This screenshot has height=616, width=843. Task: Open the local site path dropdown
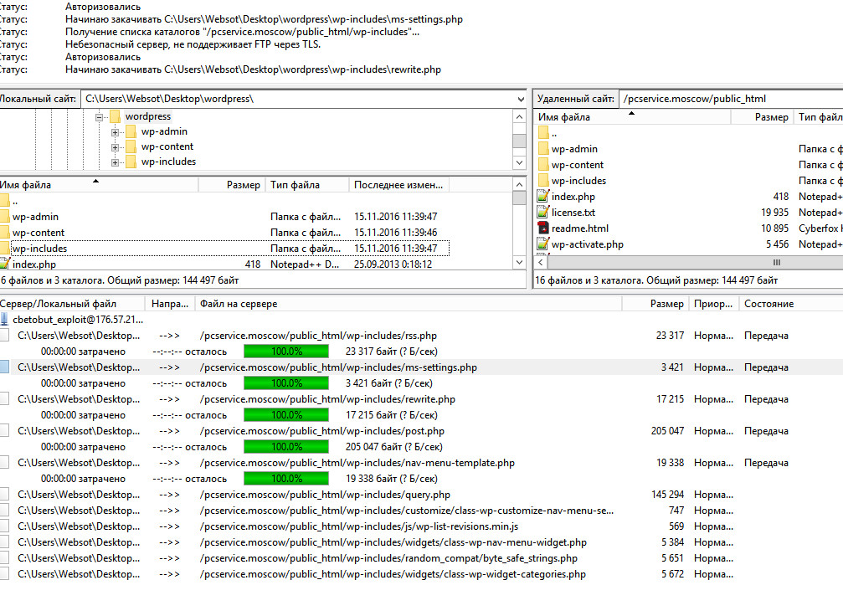pyautogui.click(x=520, y=99)
